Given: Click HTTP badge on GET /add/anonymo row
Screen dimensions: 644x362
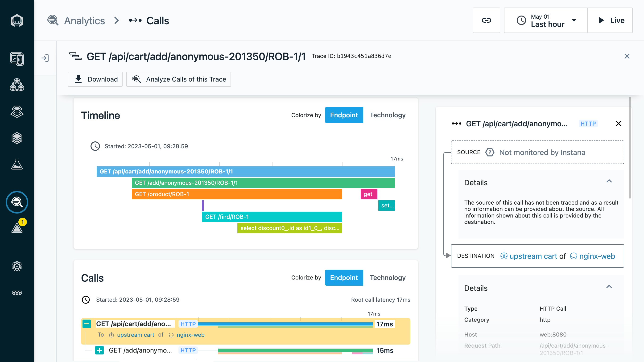Looking at the screenshot, I should (188, 350).
